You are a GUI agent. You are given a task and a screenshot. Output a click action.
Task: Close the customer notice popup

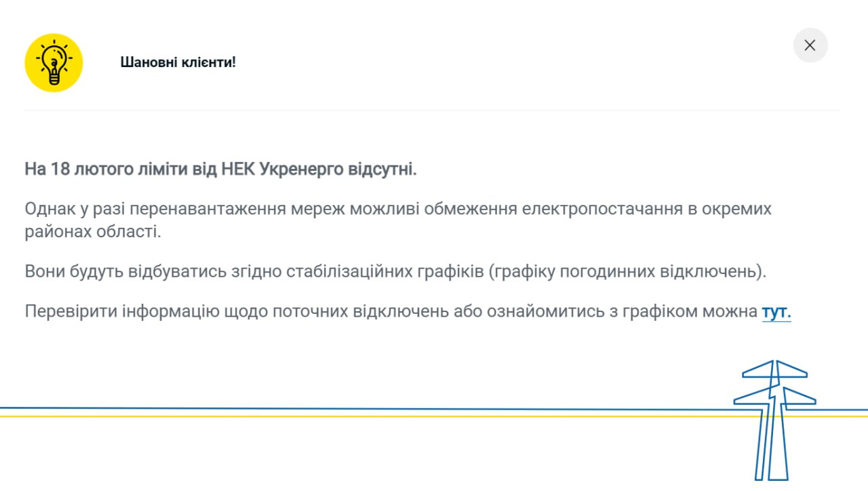pyautogui.click(x=810, y=45)
